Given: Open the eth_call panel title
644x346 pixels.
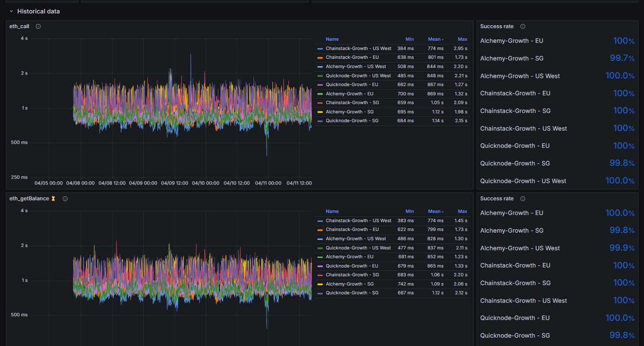Looking at the screenshot, I should pyautogui.click(x=19, y=26).
